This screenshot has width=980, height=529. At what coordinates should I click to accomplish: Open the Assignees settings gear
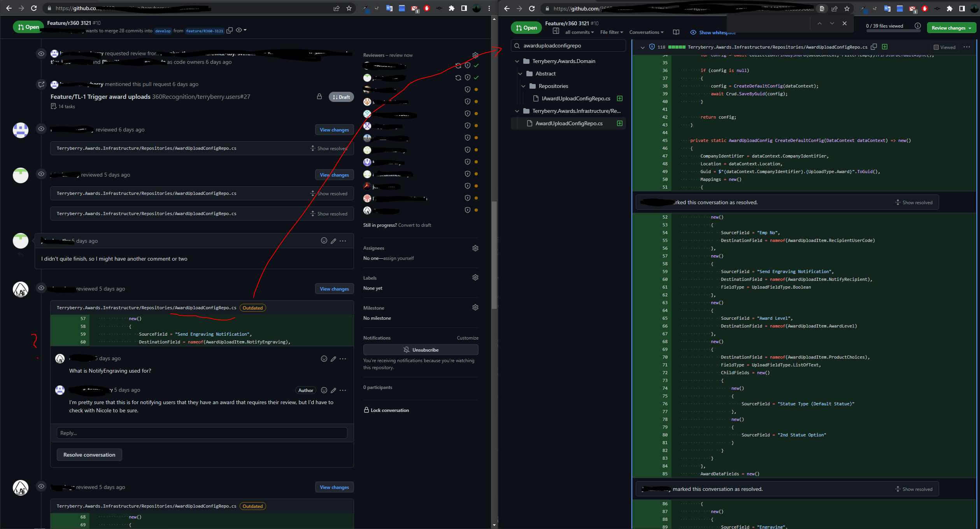click(475, 248)
